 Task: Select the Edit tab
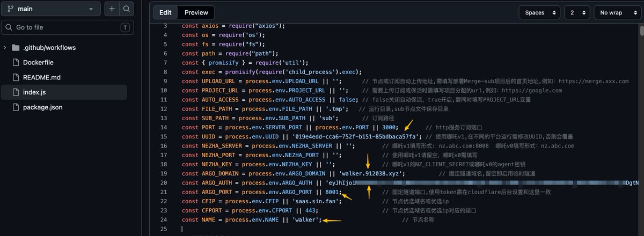pos(165,12)
